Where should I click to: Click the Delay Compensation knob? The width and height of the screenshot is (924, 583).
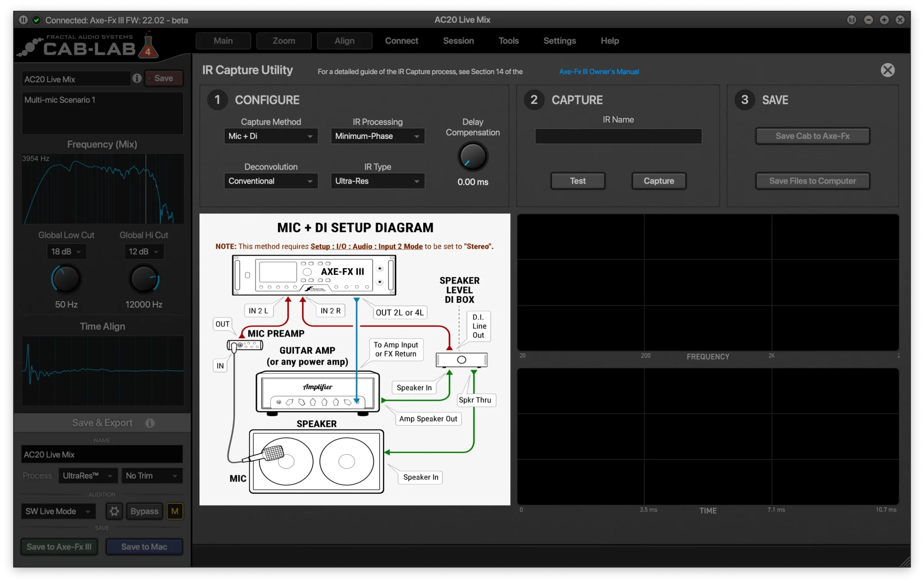[x=472, y=157]
